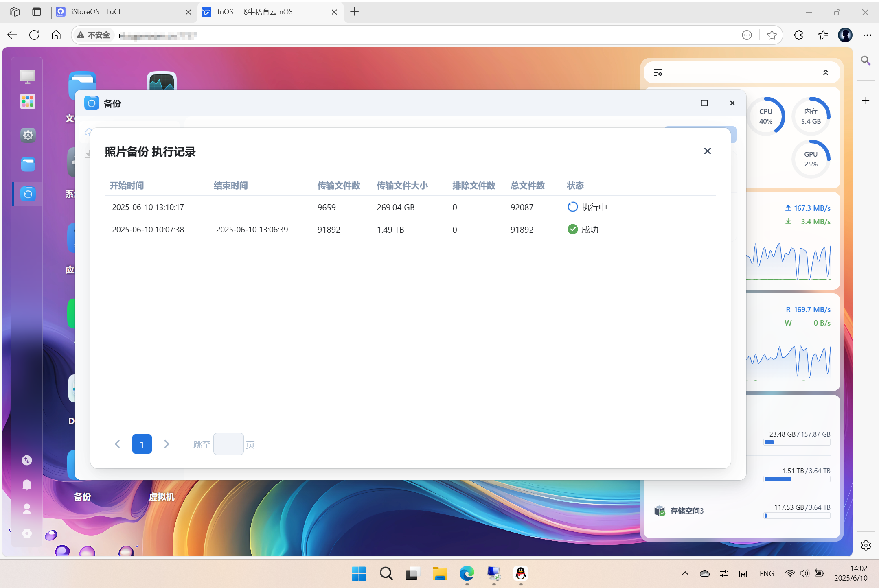Open system settings gear in dock
The image size is (879, 588).
pos(28,135)
